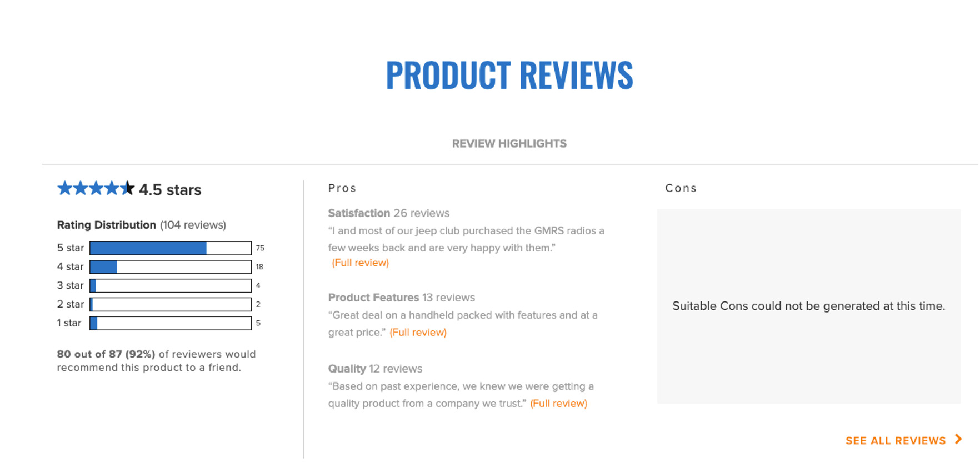The width and height of the screenshot is (980, 473).
Task: Click the Pros section heading
Action: point(342,188)
